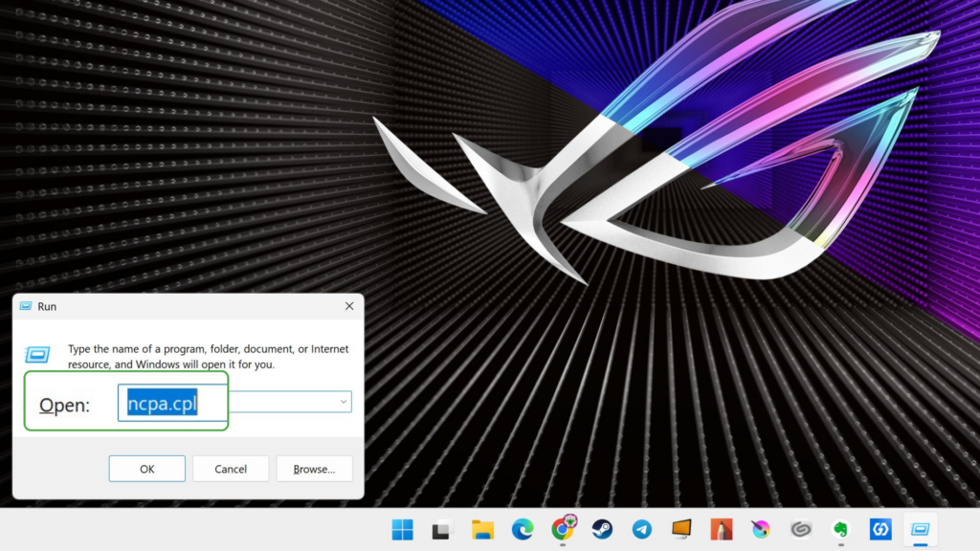Open Telegram from the taskbar
This screenshot has width=980, height=551.
pos(642,530)
